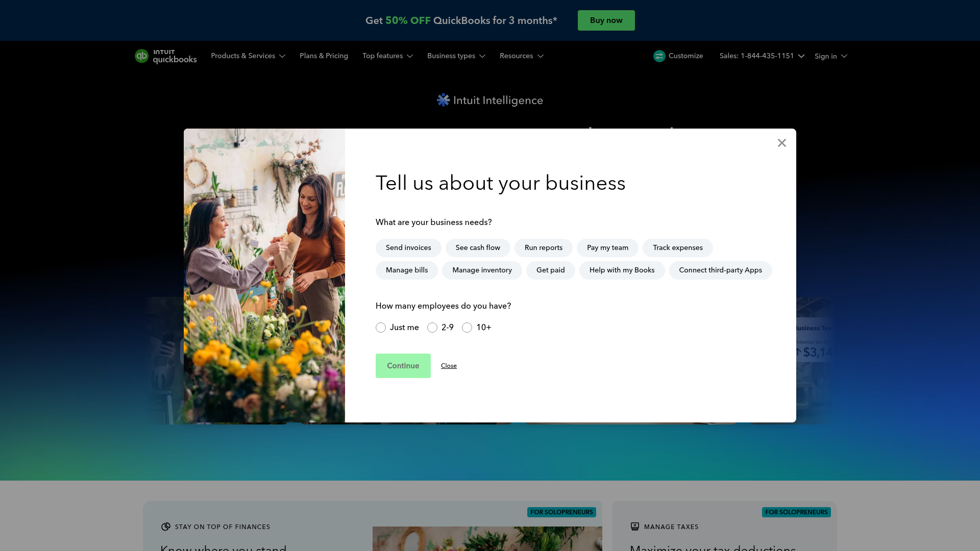Viewport: 980px width, 551px height.
Task: Click the MANAGE TAXES label
Action: [x=671, y=527]
